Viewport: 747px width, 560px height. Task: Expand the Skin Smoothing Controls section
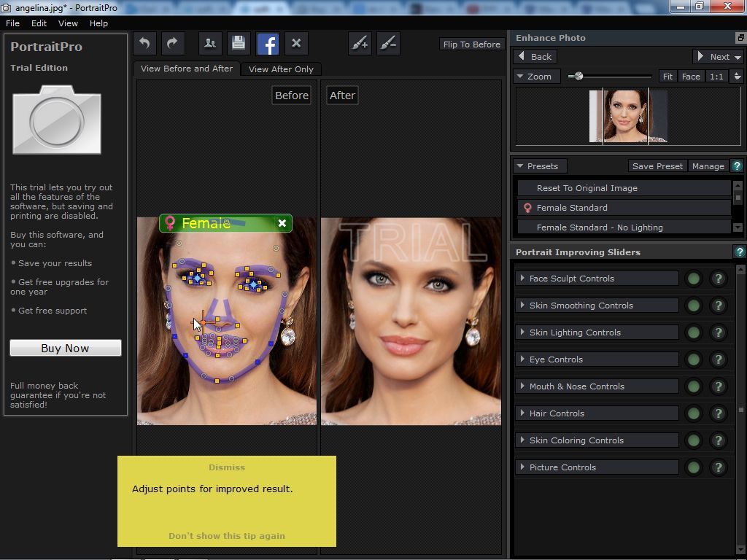(x=597, y=306)
